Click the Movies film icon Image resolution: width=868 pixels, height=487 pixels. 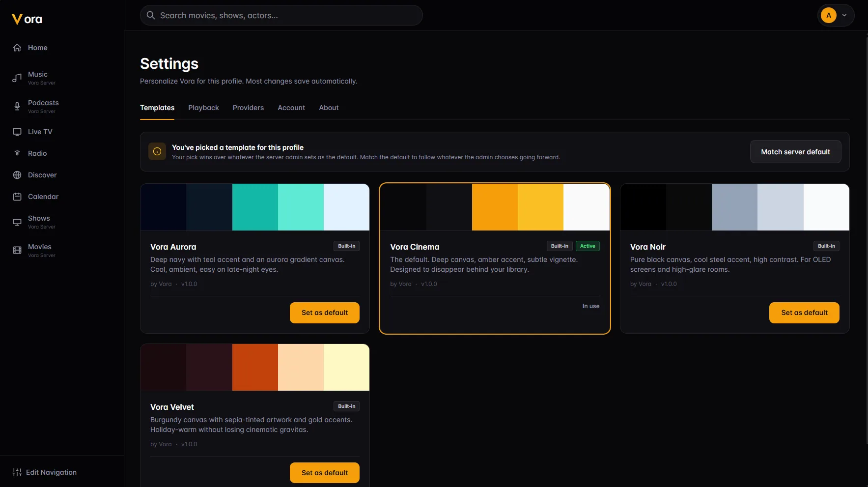pos(17,251)
